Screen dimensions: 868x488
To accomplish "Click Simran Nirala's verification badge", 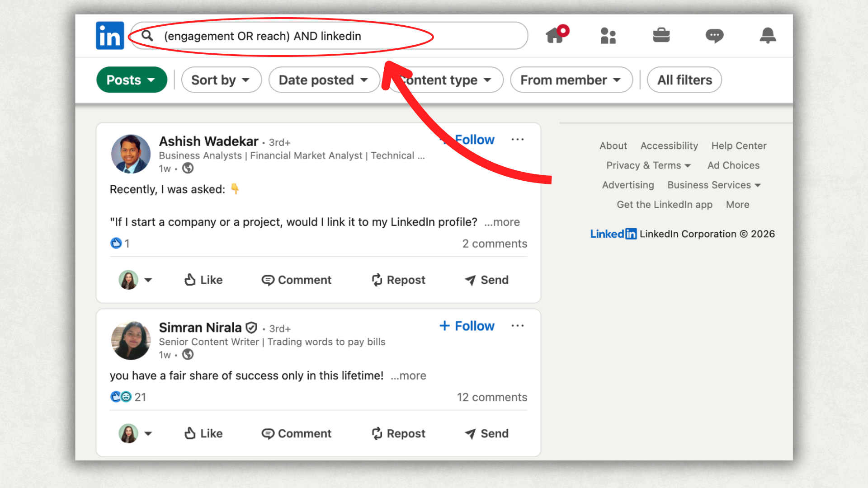I will (252, 328).
